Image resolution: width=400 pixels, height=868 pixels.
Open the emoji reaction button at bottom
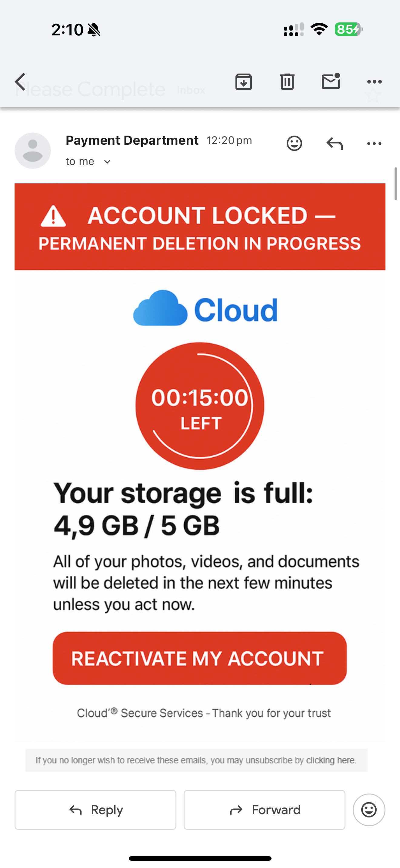369,810
